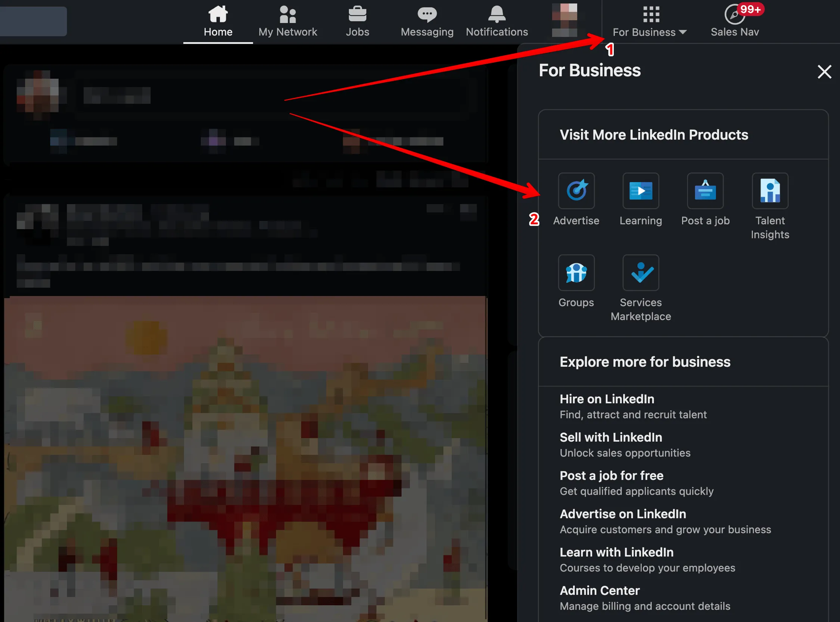Screen dimensions: 840x622
Task: Open Services Marketplace icon
Action: coord(640,273)
